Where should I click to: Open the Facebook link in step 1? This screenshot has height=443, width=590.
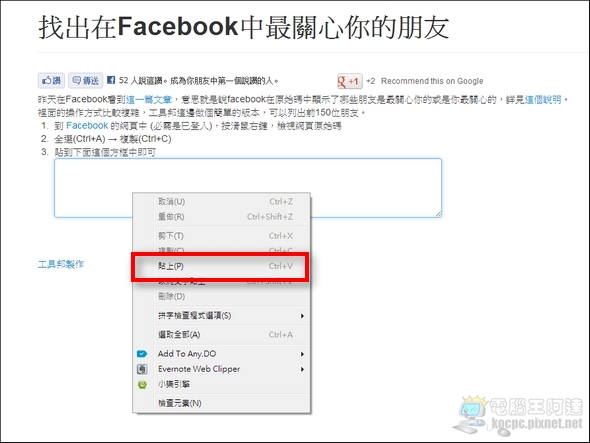pyautogui.click(x=87, y=126)
